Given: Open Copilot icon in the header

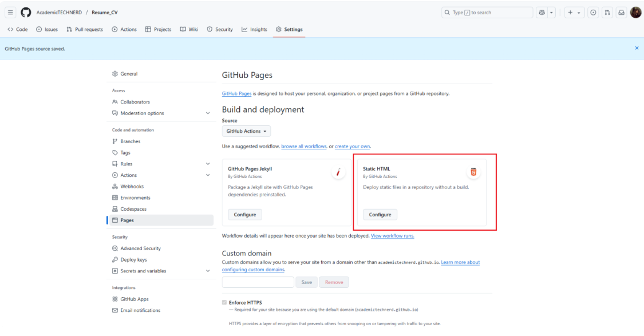Looking at the screenshot, I should 542,13.
